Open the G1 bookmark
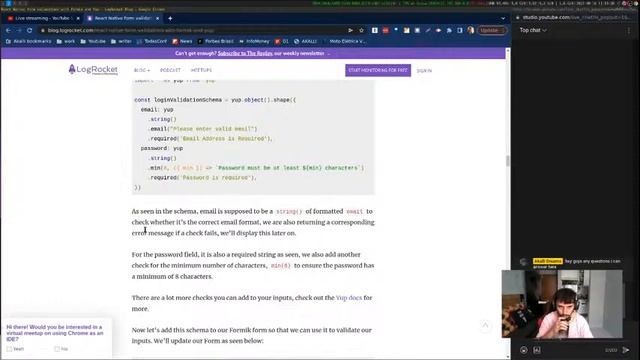 tap(282, 41)
